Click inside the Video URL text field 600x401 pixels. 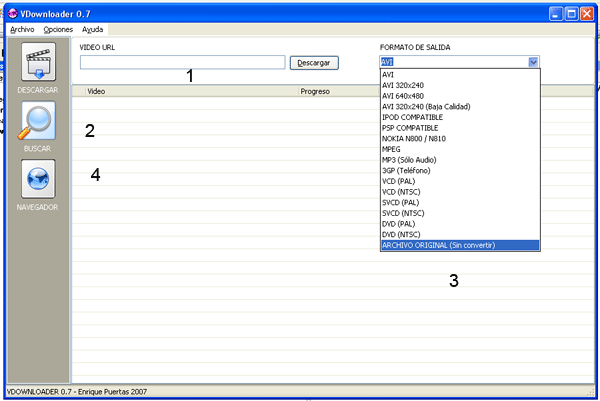click(x=182, y=63)
